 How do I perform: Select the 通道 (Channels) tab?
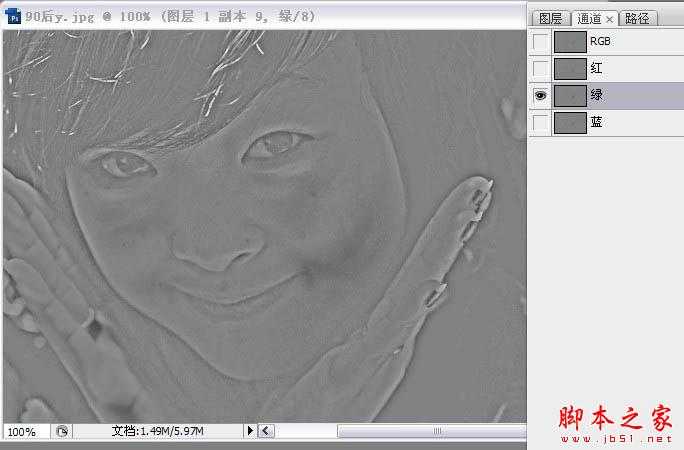tap(588, 19)
